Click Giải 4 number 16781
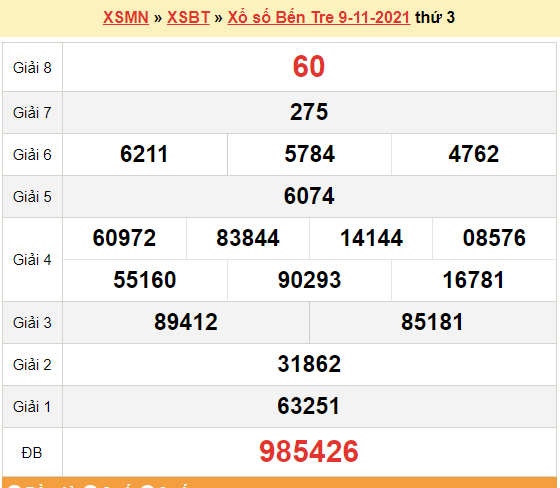Image resolution: width=560 pixels, height=488 pixels. [x=474, y=280]
